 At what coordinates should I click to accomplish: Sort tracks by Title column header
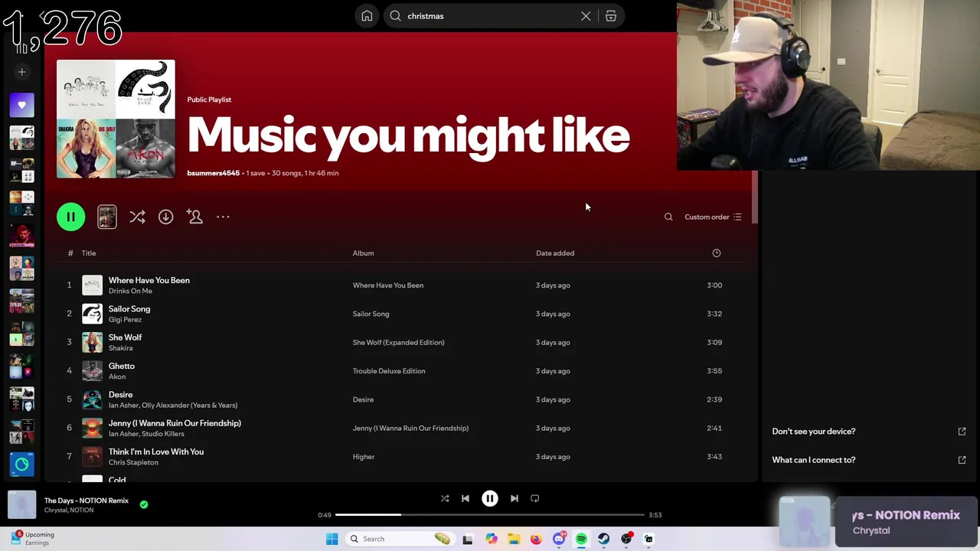[x=89, y=253]
